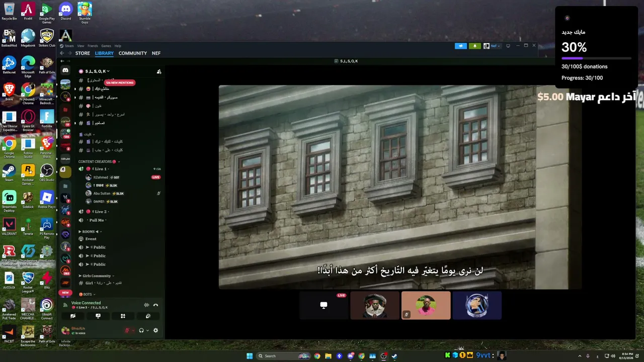Toggle headphones deafen in user panel
Screen dimensions: 644x362
141,330
